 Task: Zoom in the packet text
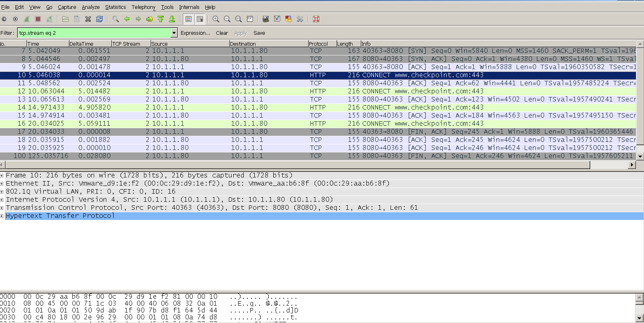tap(216, 19)
